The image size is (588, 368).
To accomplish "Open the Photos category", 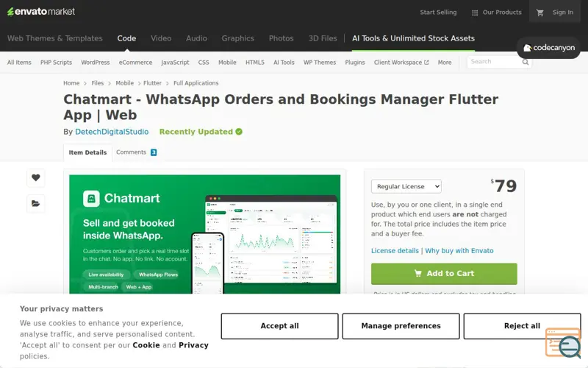I will click(x=281, y=38).
